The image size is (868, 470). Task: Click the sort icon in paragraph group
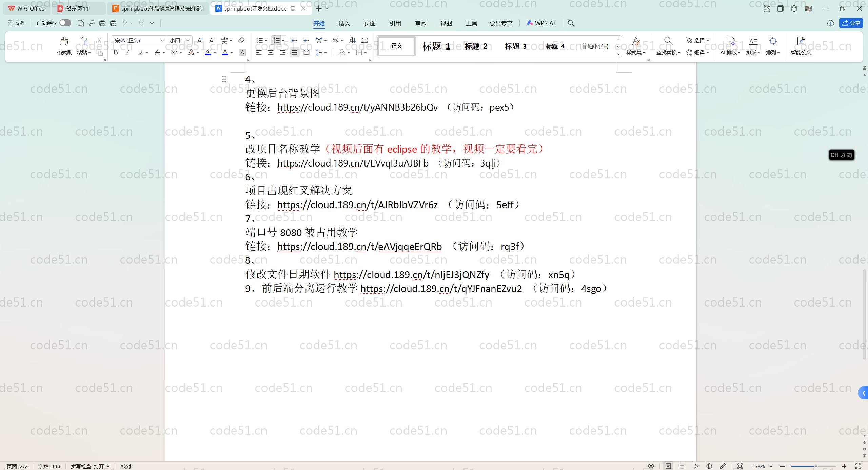pyautogui.click(x=352, y=40)
